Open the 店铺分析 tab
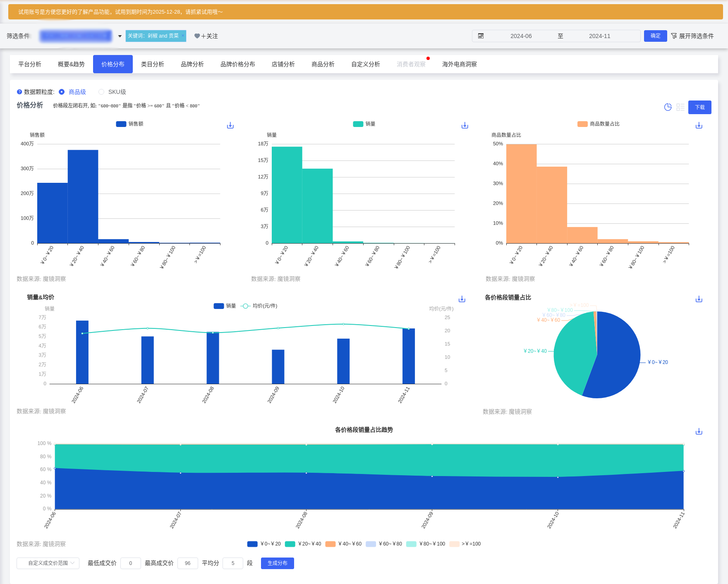Image resolution: width=728 pixels, height=584 pixels. (283, 64)
